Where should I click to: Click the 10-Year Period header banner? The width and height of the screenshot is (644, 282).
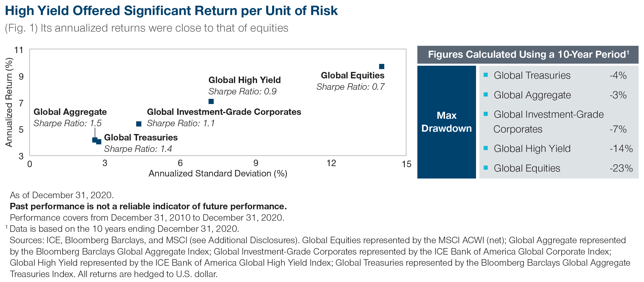[x=528, y=55]
